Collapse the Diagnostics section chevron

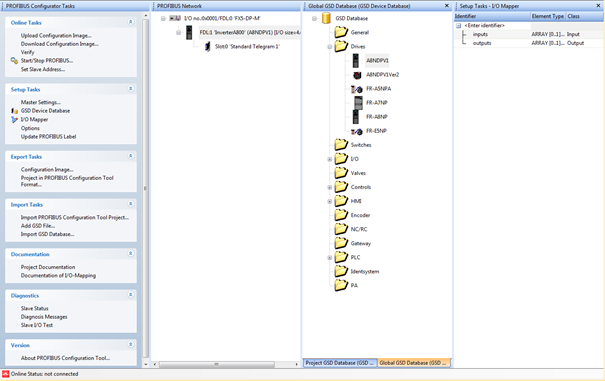tap(130, 295)
